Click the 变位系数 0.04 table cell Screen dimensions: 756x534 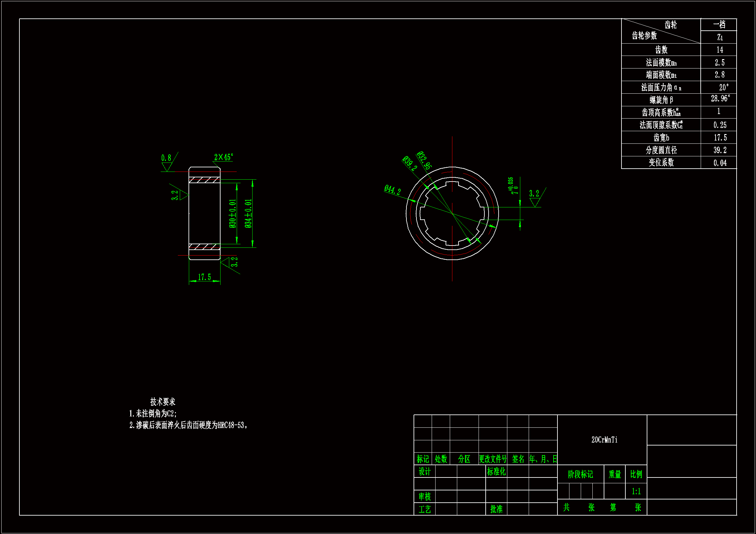point(720,163)
